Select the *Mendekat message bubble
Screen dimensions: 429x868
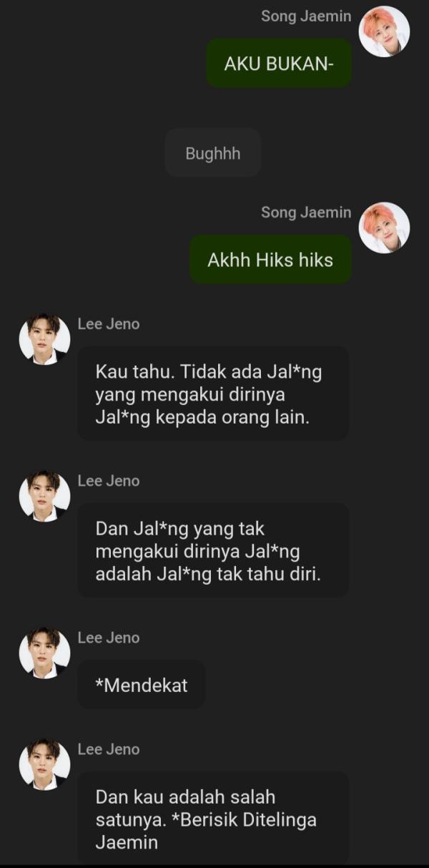142,685
